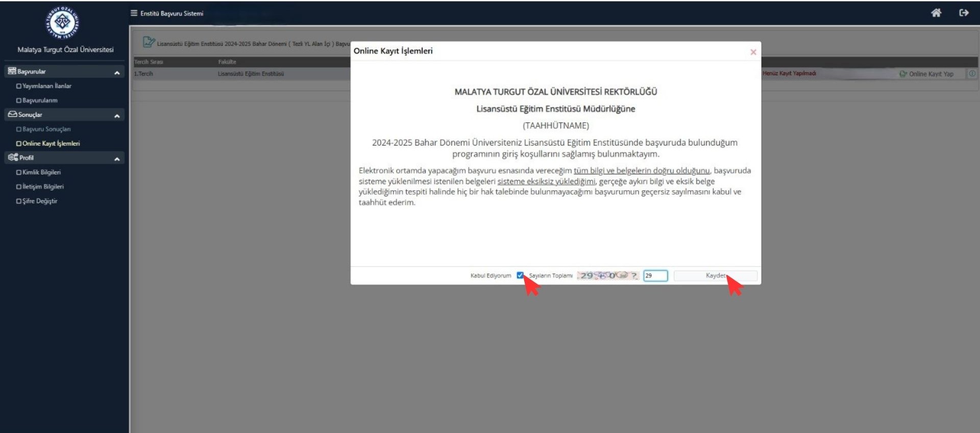Select Online Kayıt İşlemleri in sidebar
This screenshot has height=433, width=980.
tap(51, 144)
